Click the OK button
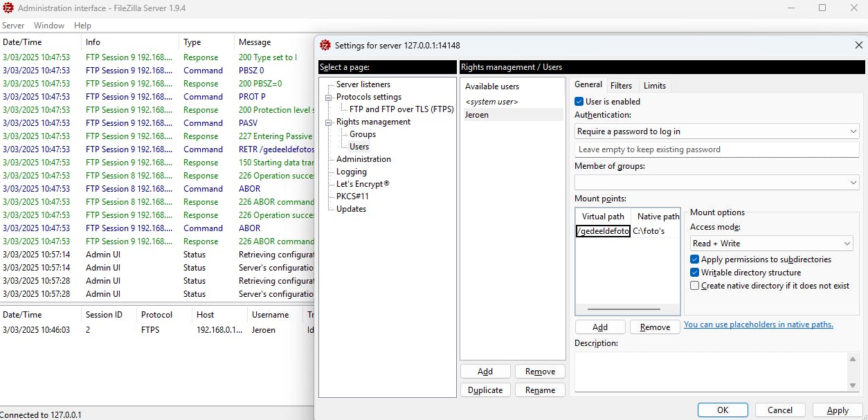The width and height of the screenshot is (868, 420). pos(723,410)
